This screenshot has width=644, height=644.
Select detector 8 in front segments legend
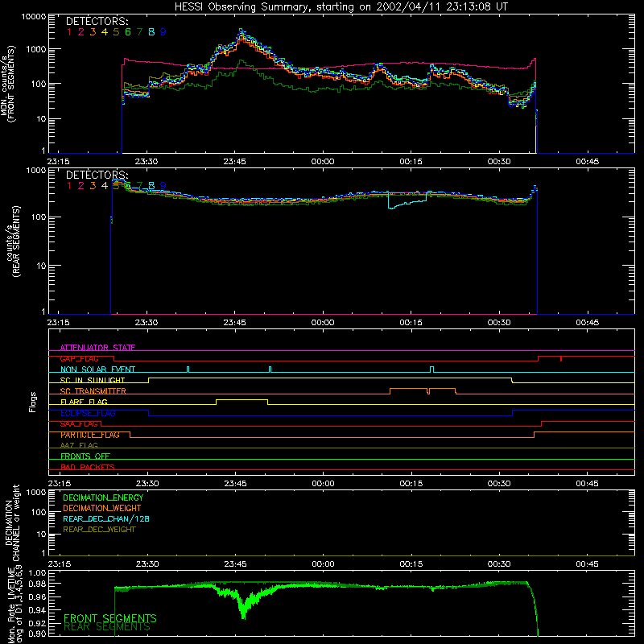coord(151,32)
